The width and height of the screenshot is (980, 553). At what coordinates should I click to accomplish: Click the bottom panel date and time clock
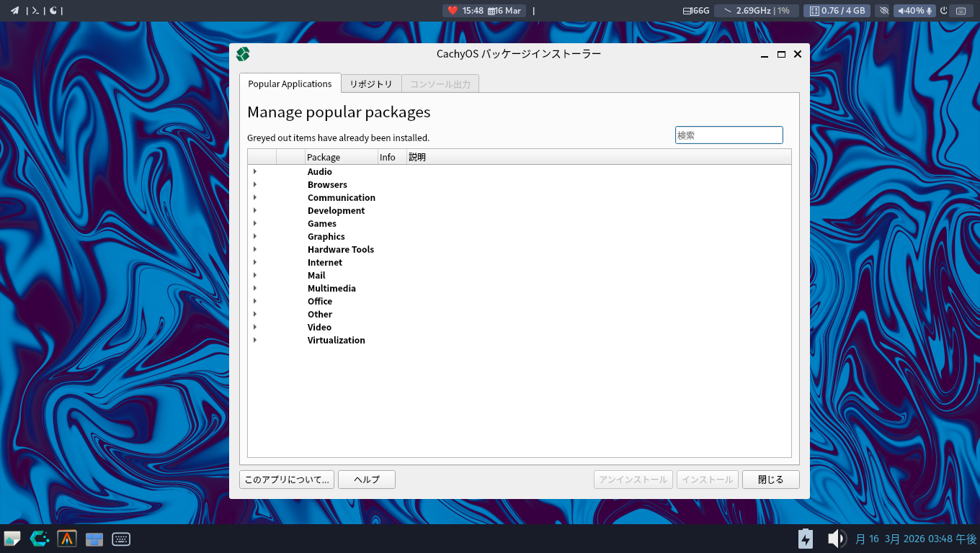(916, 539)
